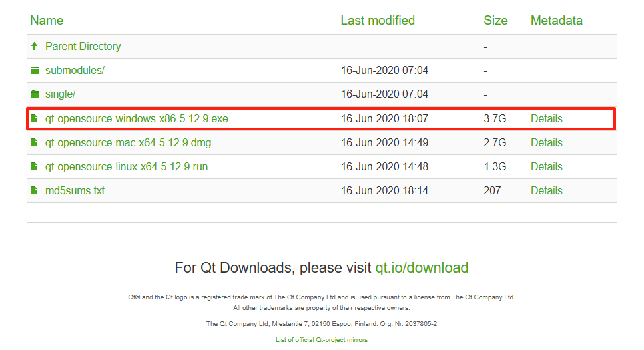Click the Qt Company address line in the footer
The width and height of the screenshot is (644, 350).
click(x=322, y=324)
